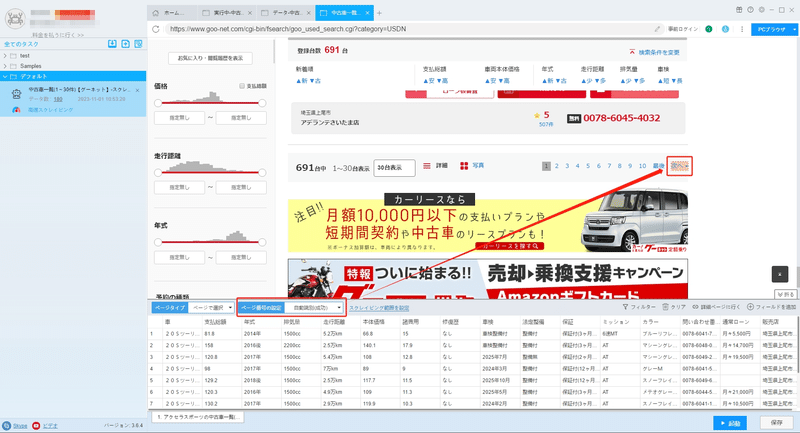
Task: Open ページタイプ dropdown
Action: click(211, 308)
